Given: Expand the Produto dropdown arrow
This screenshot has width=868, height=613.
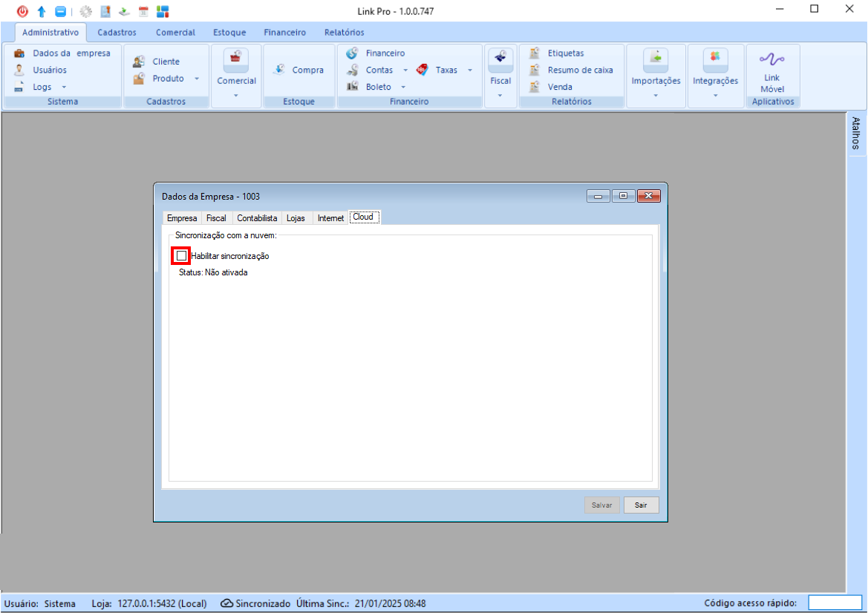Looking at the screenshot, I should click(x=197, y=79).
